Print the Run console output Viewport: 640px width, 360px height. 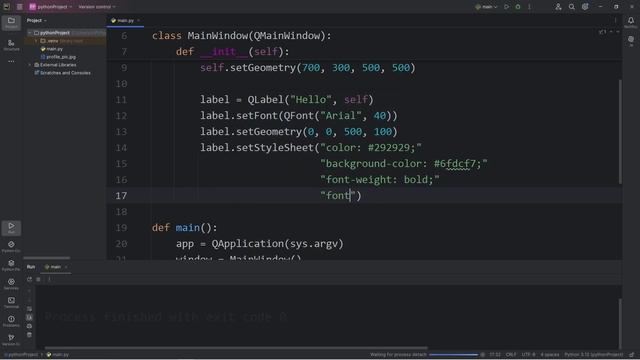[29, 326]
